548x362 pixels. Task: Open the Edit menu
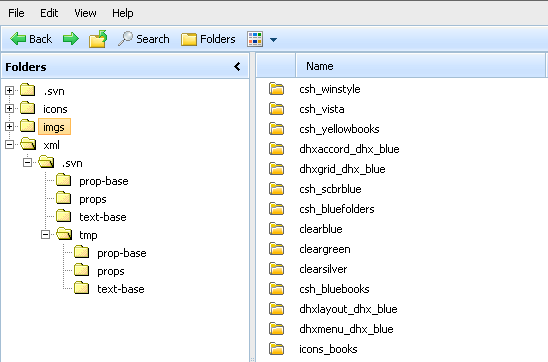pyautogui.click(x=49, y=13)
